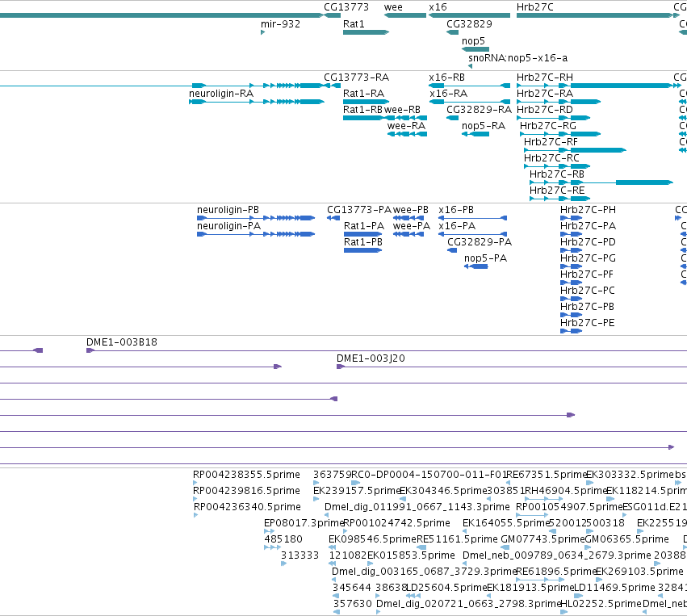Click the wee-RB transcript label
687x616 pixels.
402,110
